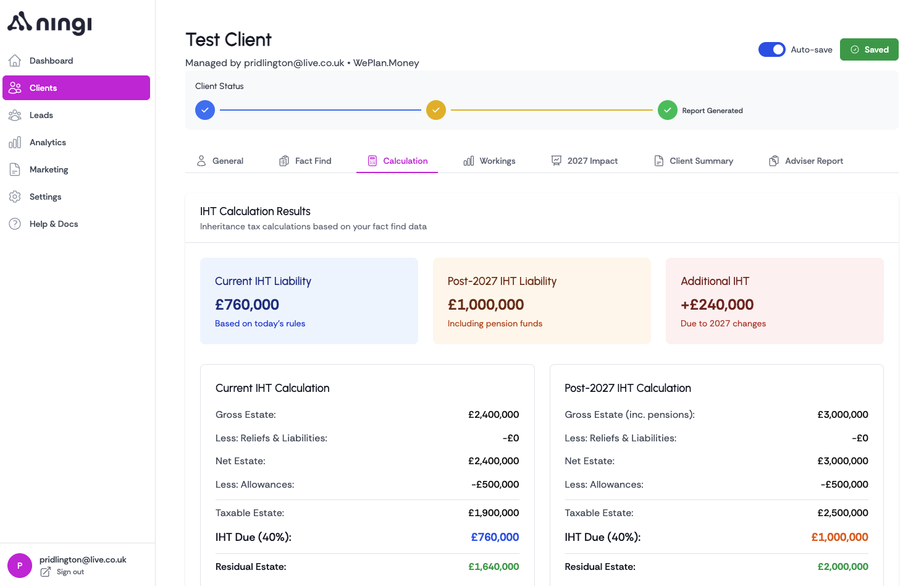Viewport: 924px width, 586px height.
Task: Toggle the Auto-save switch
Action: tap(771, 49)
